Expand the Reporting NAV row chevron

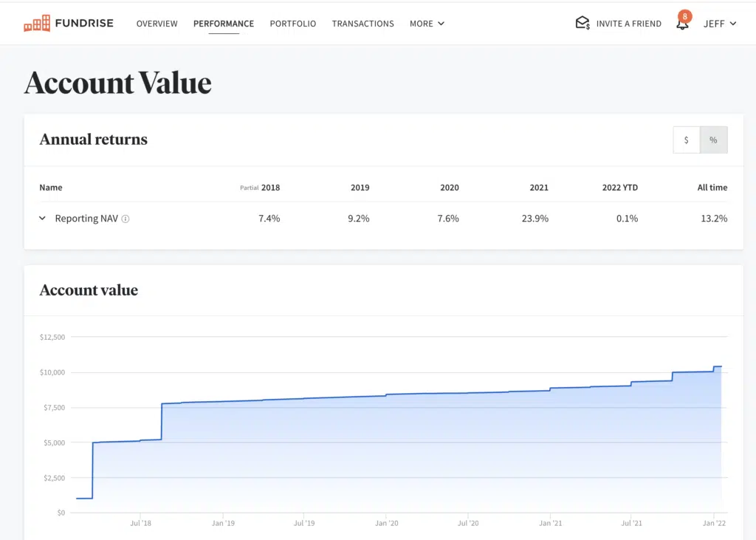(x=43, y=219)
